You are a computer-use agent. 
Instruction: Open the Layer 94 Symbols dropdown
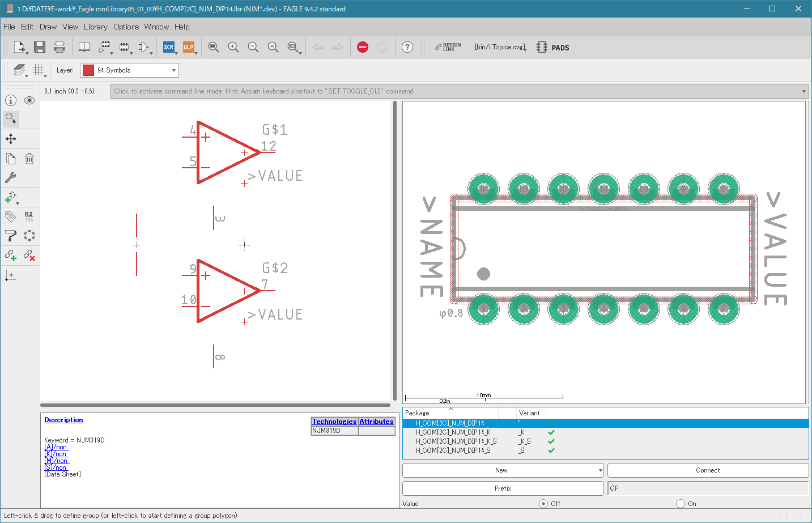coord(129,70)
